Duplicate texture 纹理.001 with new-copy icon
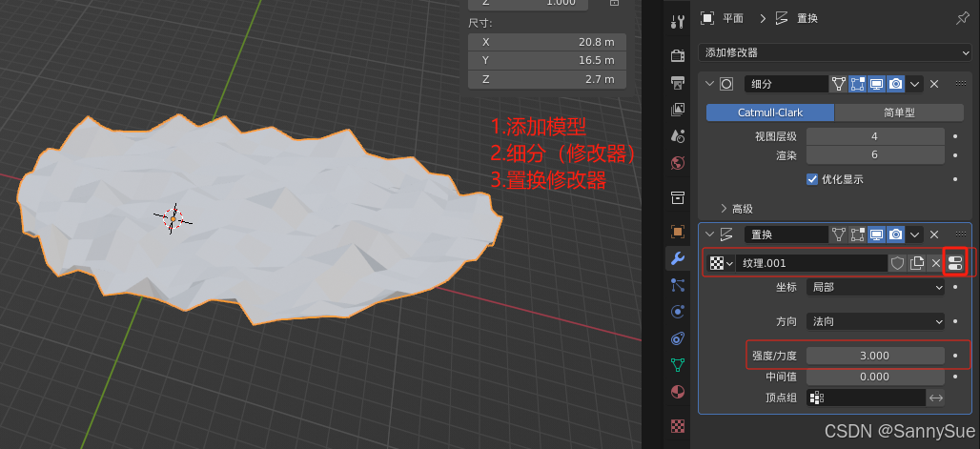 pos(917,263)
